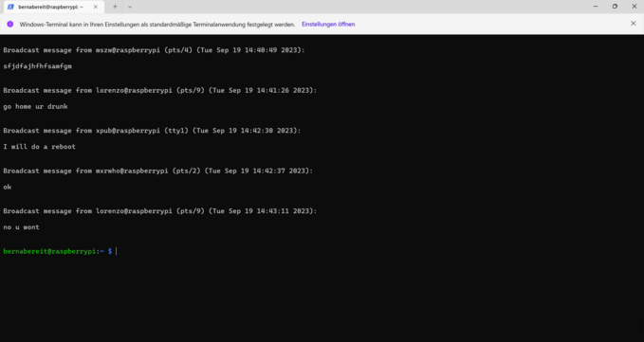Click the PowerShell icon in the tab
Image resolution: width=644 pixels, height=342 pixels.
click(x=11, y=7)
